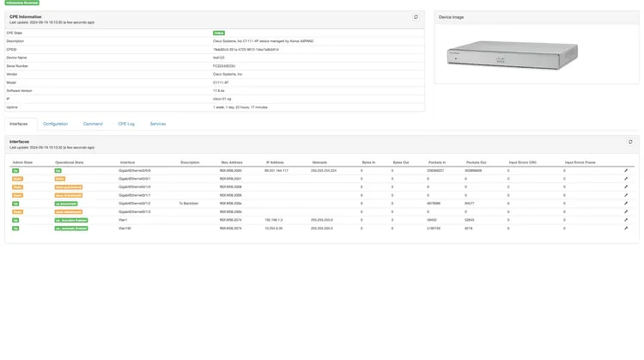
Task: Edit the GigabitEthernet0/0/0 interface row
Action: pyautogui.click(x=626, y=171)
